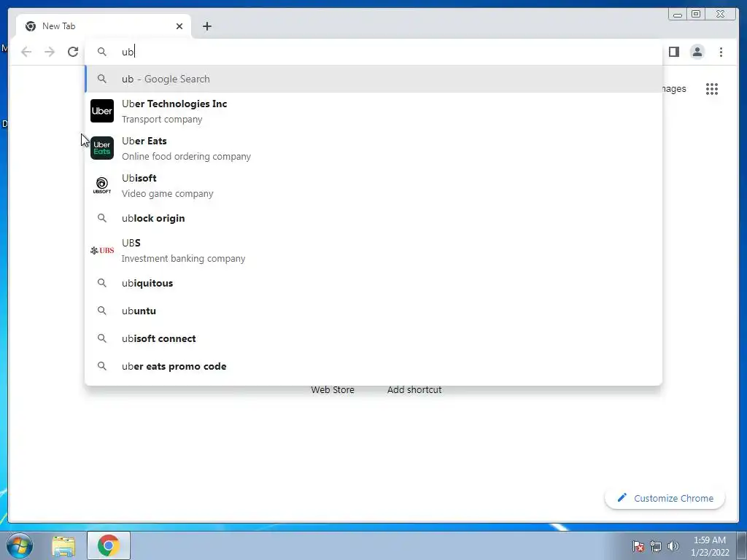Image resolution: width=747 pixels, height=560 pixels.
Task: Click the Ubisoft logo icon
Action: [x=102, y=185]
